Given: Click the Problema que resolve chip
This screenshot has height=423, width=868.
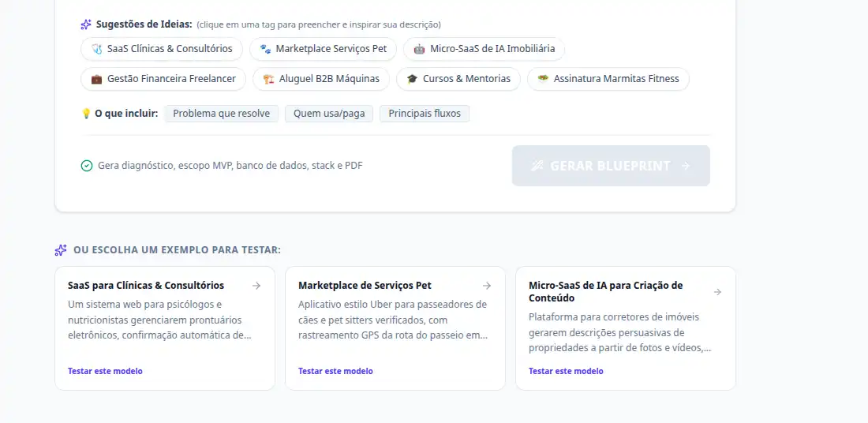Looking at the screenshot, I should (x=222, y=114).
